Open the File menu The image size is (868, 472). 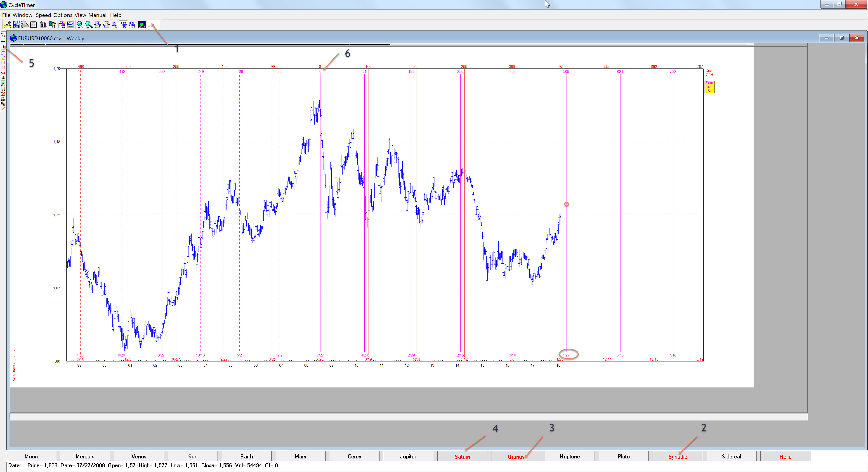pyautogui.click(x=6, y=15)
